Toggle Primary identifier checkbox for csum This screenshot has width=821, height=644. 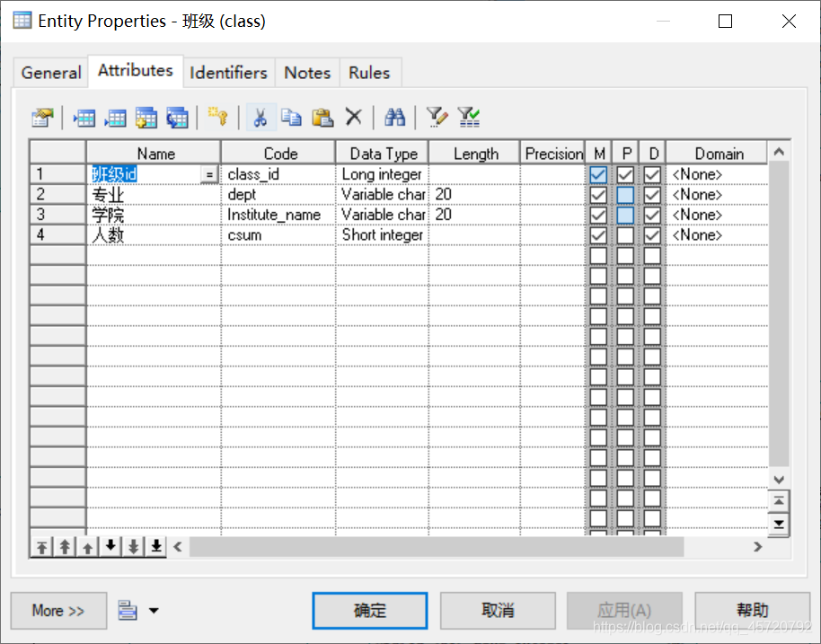pyautogui.click(x=625, y=235)
